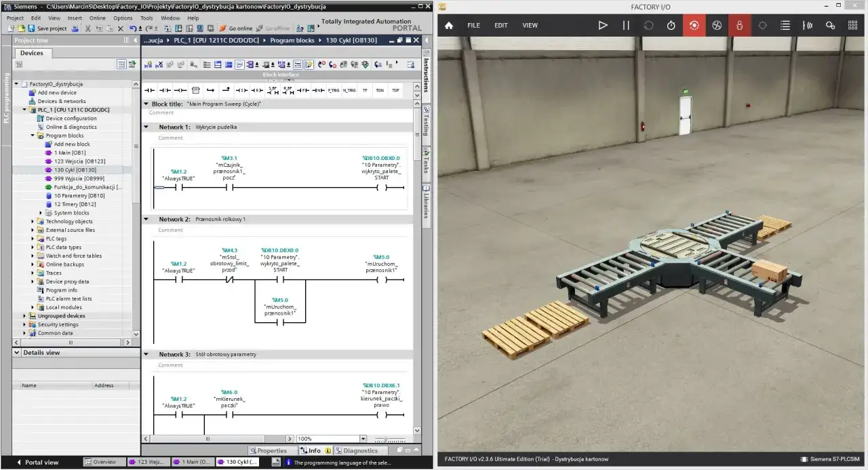The height and width of the screenshot is (470, 868).
Task: Insert a normally open contact instruction
Action: (149, 90)
